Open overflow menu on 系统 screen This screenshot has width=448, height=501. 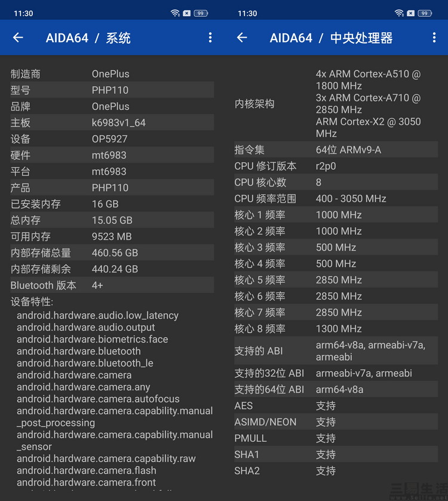click(210, 38)
